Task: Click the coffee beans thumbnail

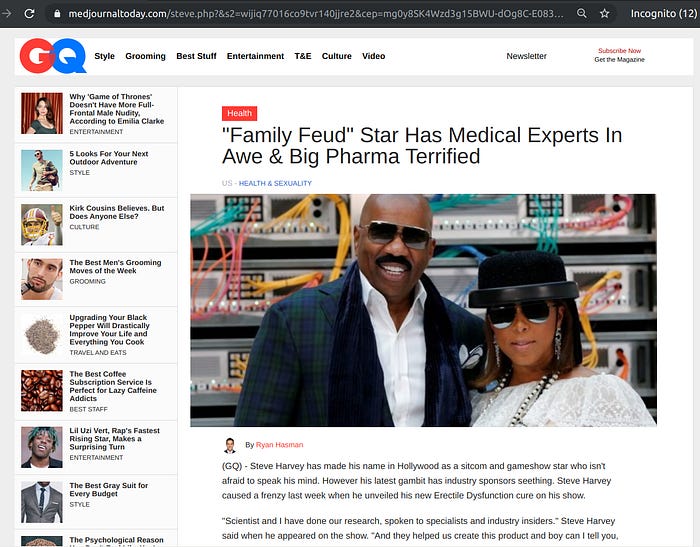Action: (42, 391)
